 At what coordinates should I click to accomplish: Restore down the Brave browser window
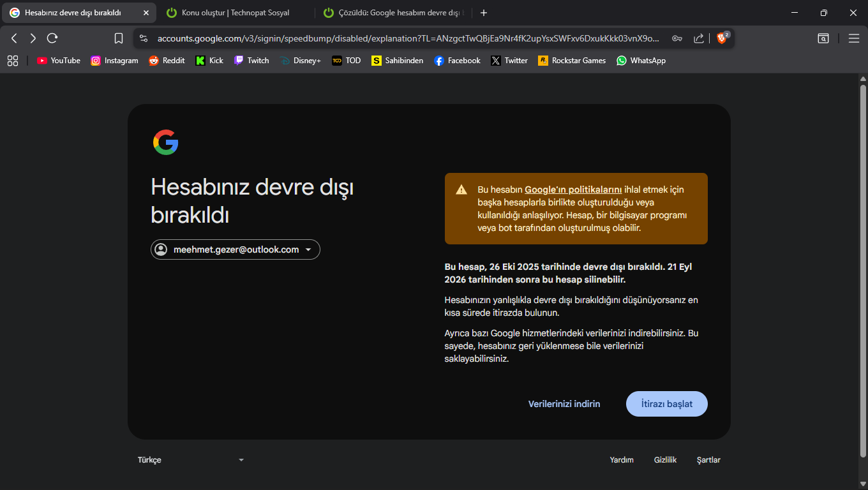(824, 13)
